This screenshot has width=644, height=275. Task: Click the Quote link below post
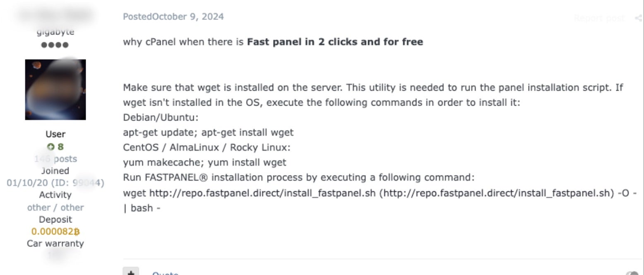[x=165, y=273]
